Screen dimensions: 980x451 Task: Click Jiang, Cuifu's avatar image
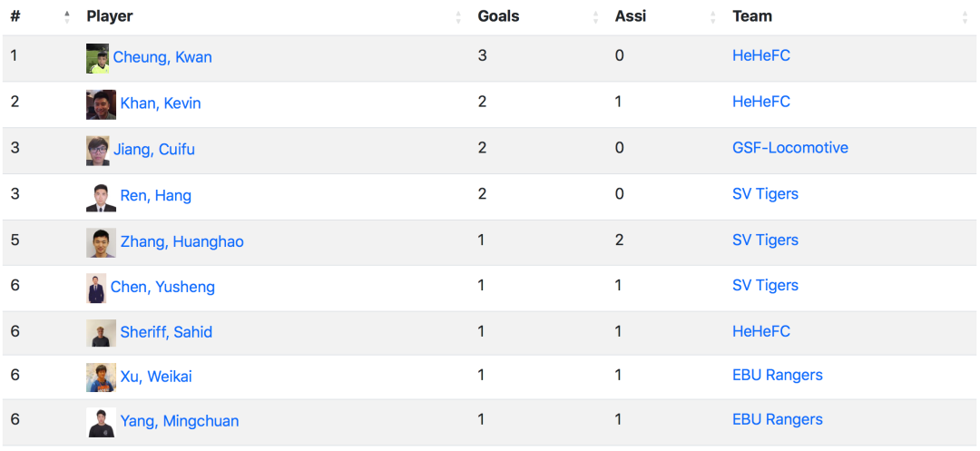coord(97,151)
